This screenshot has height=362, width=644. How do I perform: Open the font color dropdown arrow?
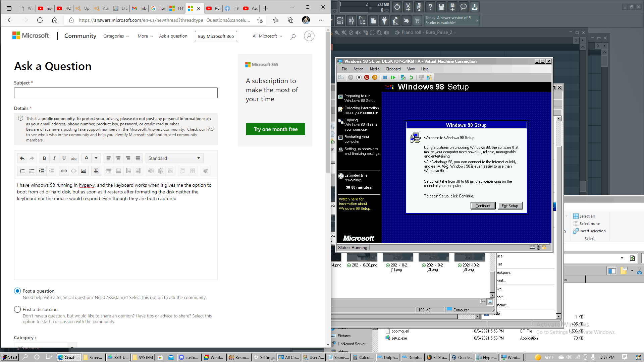point(96,158)
